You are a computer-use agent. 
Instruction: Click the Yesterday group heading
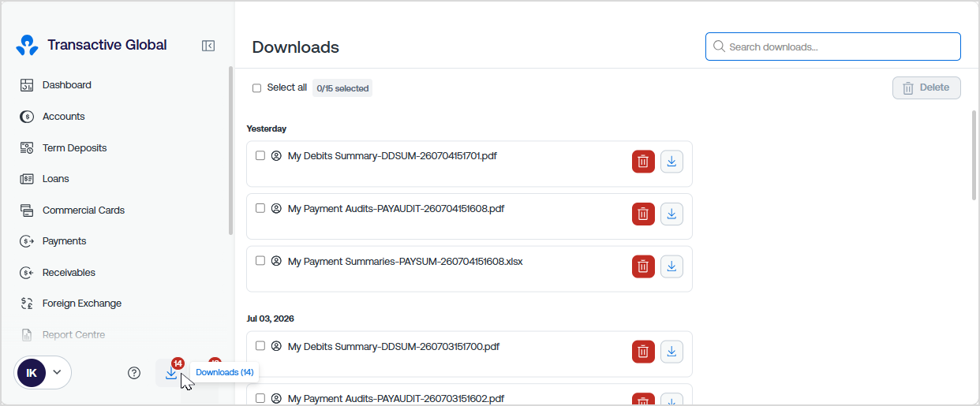coord(267,129)
